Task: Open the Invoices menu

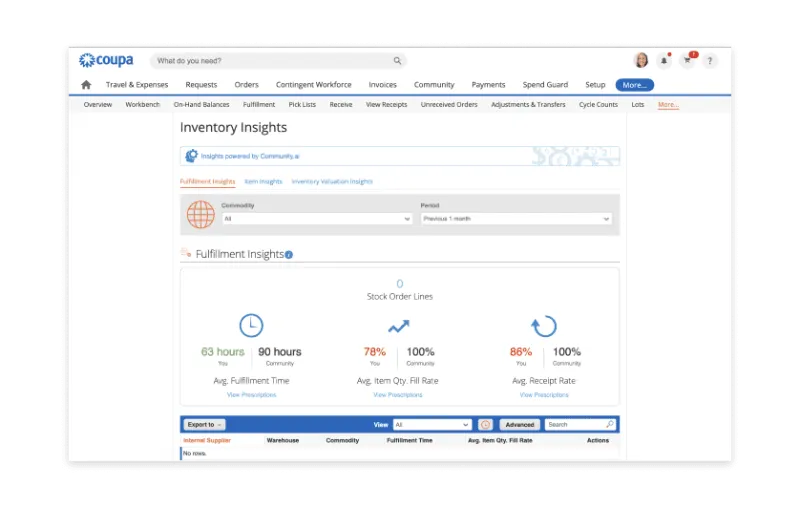Action: click(x=383, y=85)
